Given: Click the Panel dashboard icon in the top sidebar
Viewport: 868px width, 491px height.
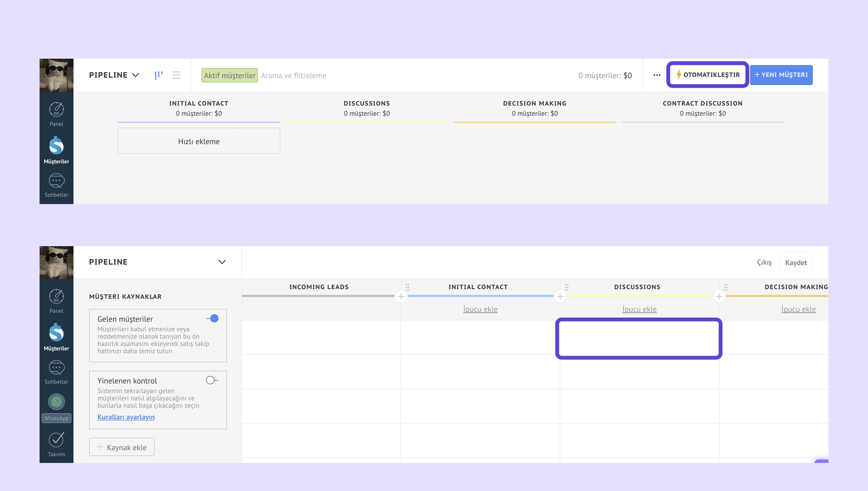Looking at the screenshot, I should coord(56,110).
